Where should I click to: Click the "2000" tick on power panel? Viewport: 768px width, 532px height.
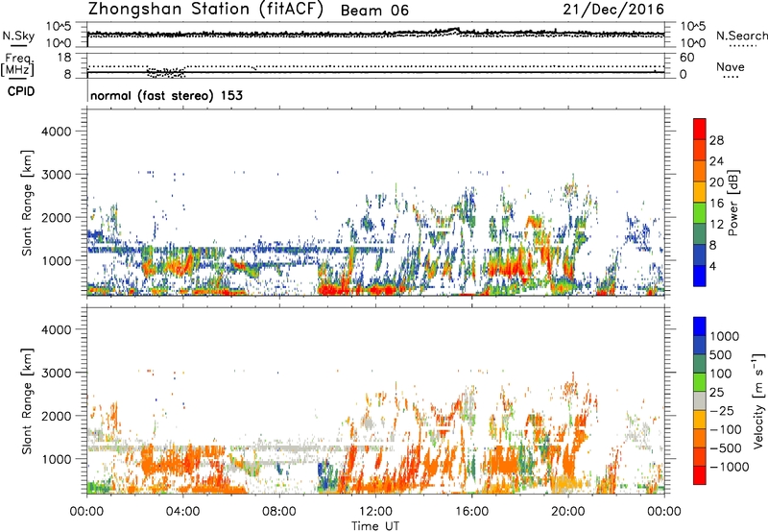pyautogui.click(x=57, y=217)
